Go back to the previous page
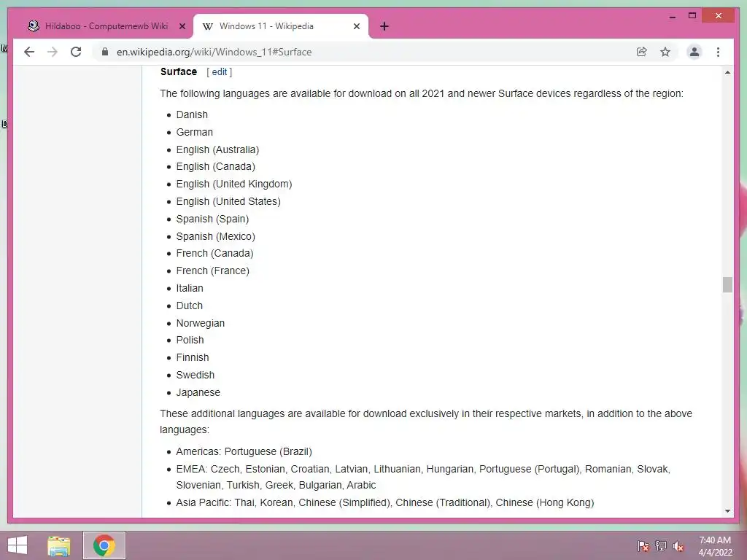Viewport: 747px width, 560px height. [x=29, y=52]
